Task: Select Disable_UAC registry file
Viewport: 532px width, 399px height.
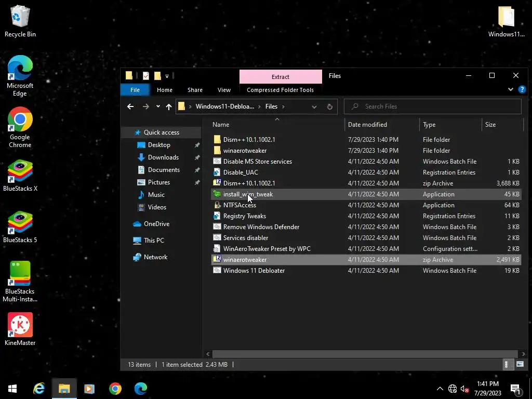Action: point(366,172)
